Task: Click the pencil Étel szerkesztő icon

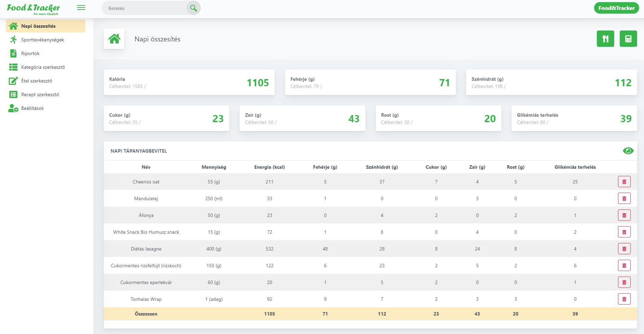Action: click(x=13, y=81)
